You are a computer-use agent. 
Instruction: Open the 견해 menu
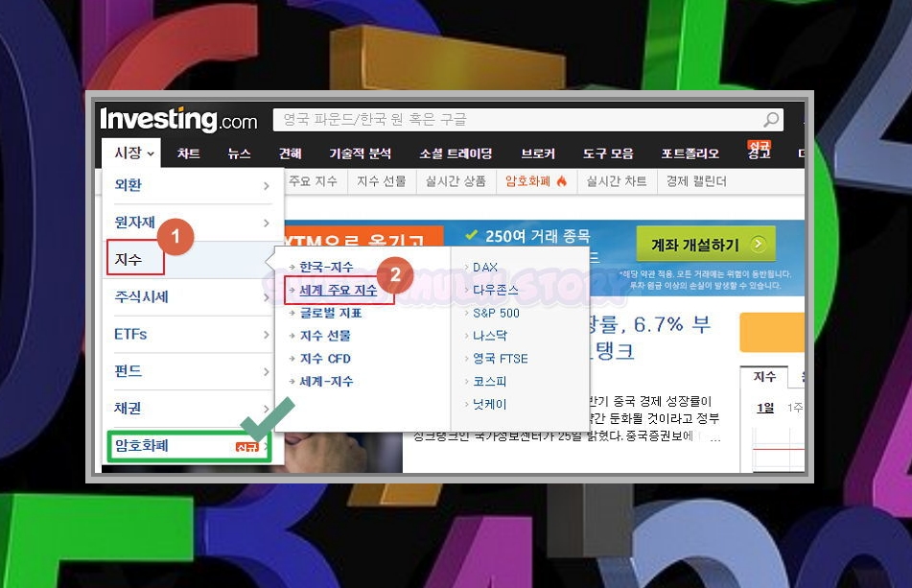(x=290, y=153)
